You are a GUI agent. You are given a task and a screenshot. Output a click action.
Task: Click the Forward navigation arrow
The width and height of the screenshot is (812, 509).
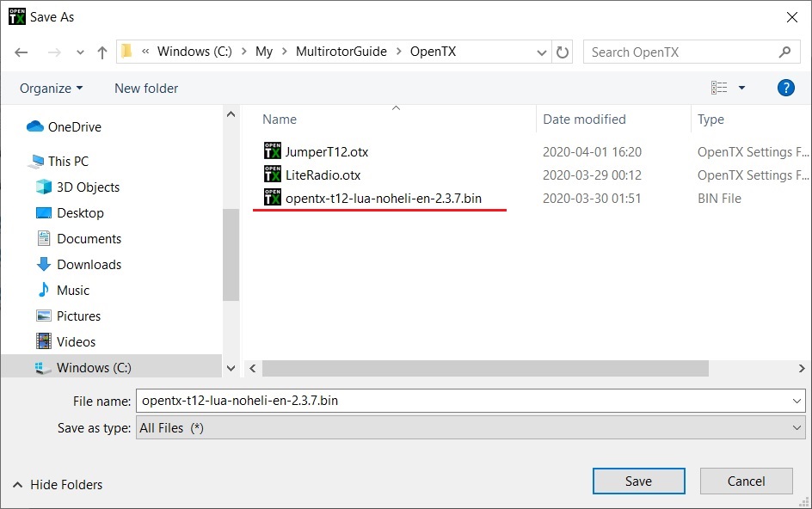point(54,52)
